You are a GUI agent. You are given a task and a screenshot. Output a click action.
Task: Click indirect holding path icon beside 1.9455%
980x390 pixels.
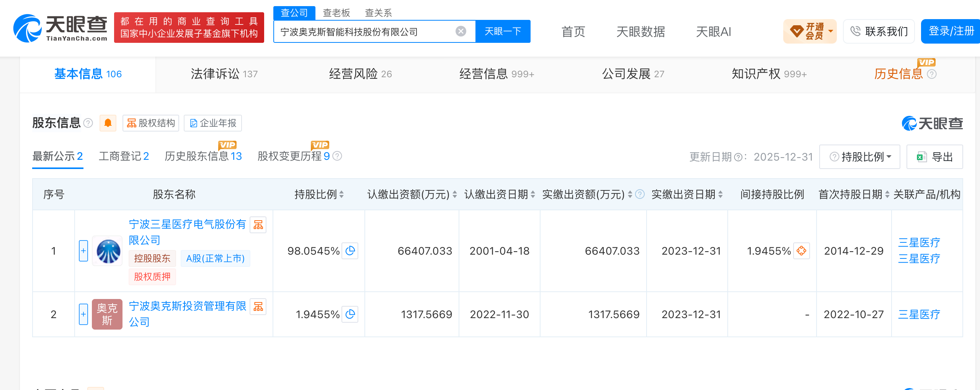802,251
